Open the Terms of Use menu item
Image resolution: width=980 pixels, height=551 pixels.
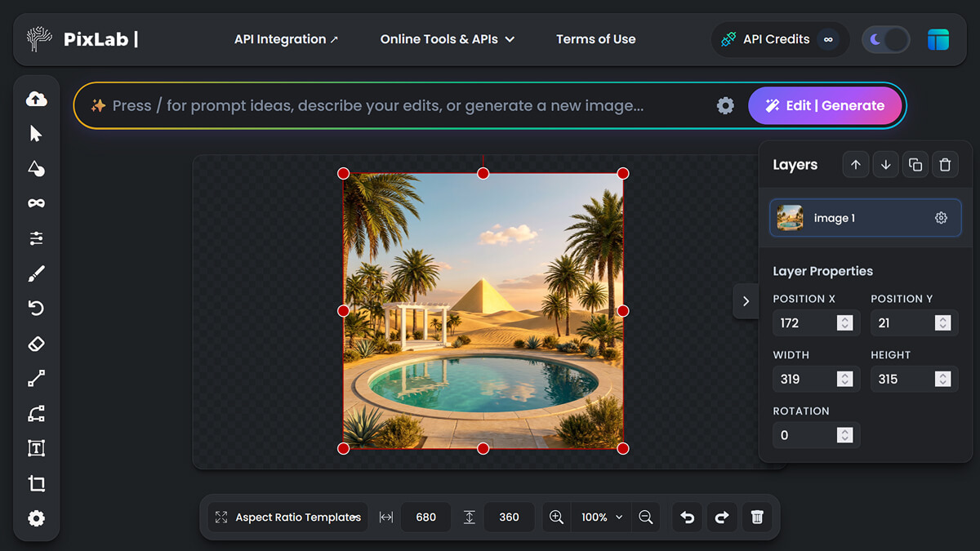[595, 38]
